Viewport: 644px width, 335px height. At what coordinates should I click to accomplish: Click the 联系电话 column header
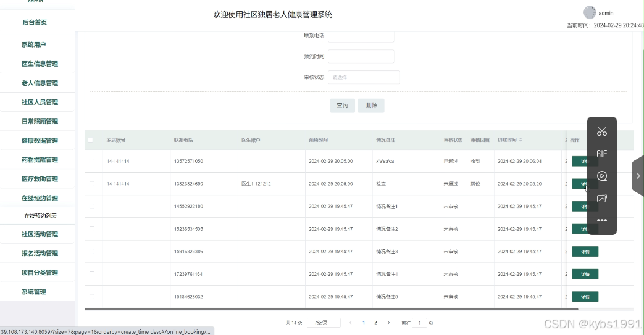point(183,140)
